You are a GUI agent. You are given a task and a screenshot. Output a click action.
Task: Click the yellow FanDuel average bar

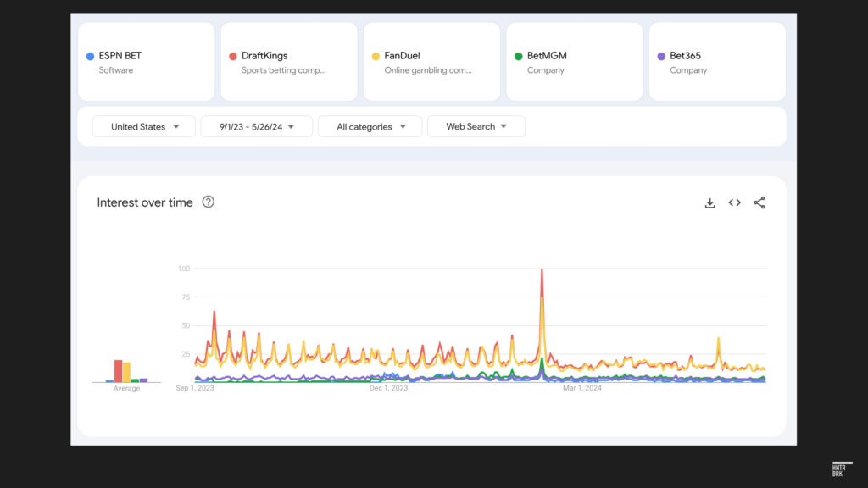[126, 373]
